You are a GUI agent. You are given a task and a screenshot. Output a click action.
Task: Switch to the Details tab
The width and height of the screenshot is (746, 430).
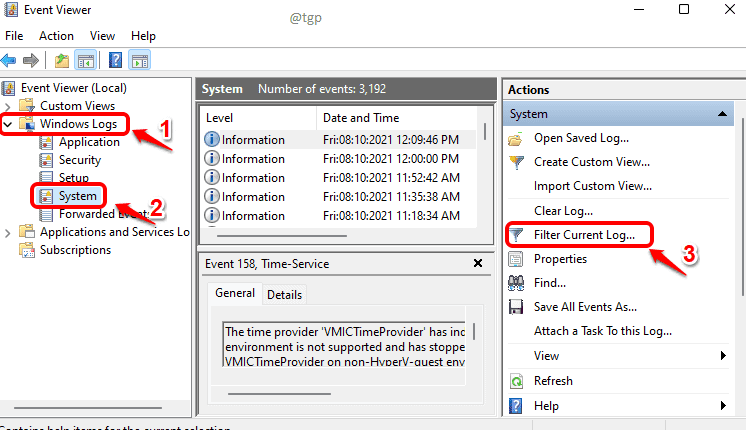tap(285, 295)
